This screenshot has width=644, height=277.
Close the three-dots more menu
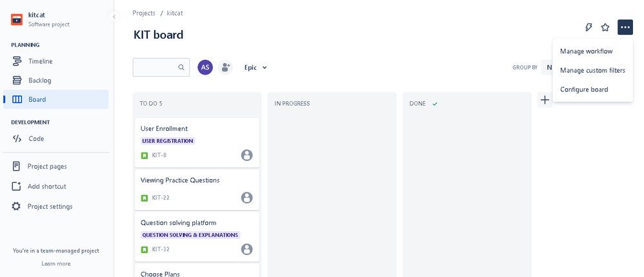(x=625, y=28)
